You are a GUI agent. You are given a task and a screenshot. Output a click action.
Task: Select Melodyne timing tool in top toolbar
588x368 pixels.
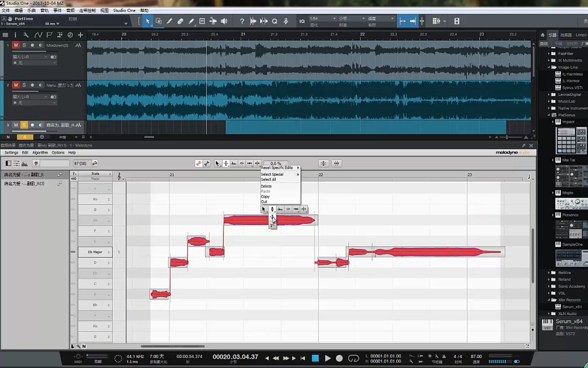[250, 164]
